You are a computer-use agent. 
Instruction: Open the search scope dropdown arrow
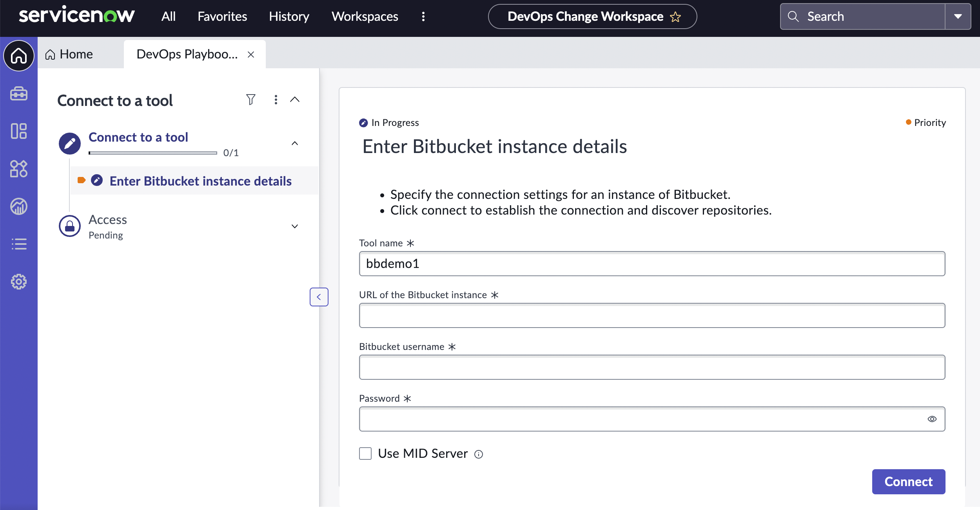[x=958, y=16]
